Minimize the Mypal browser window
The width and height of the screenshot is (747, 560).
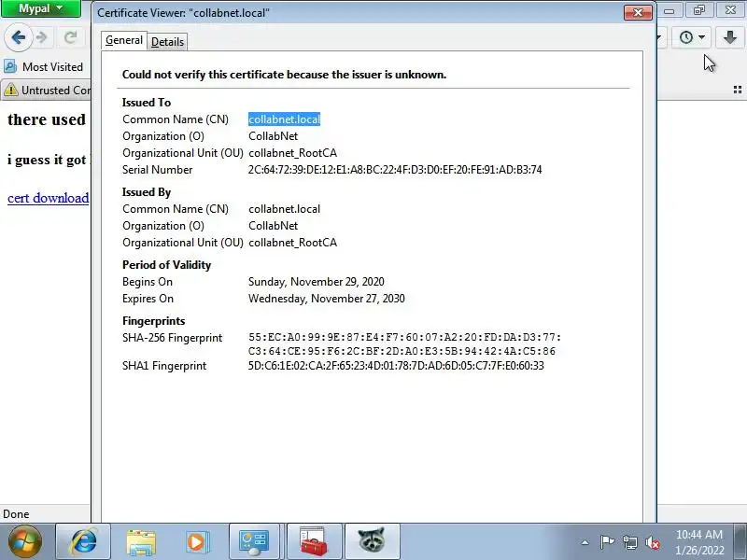(x=669, y=10)
